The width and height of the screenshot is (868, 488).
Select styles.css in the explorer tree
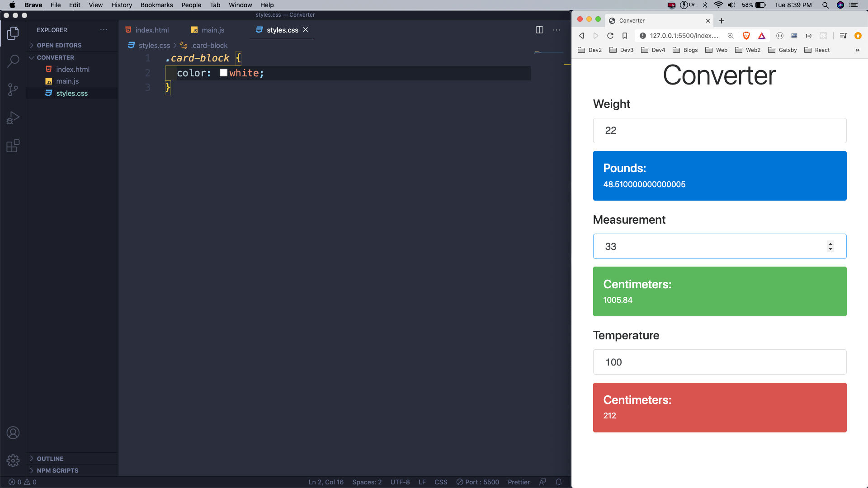(x=72, y=93)
